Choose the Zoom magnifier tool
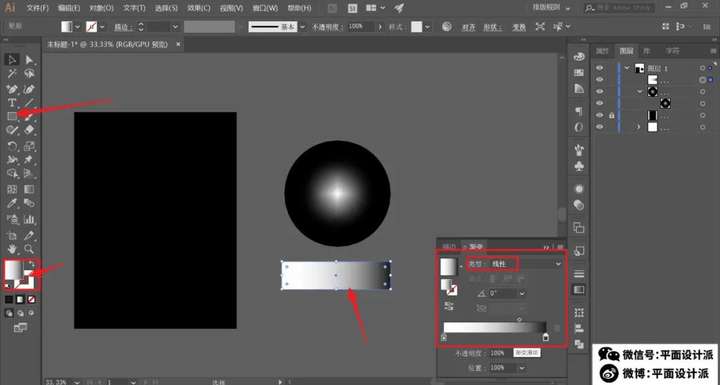The width and height of the screenshot is (720, 385). (29, 249)
